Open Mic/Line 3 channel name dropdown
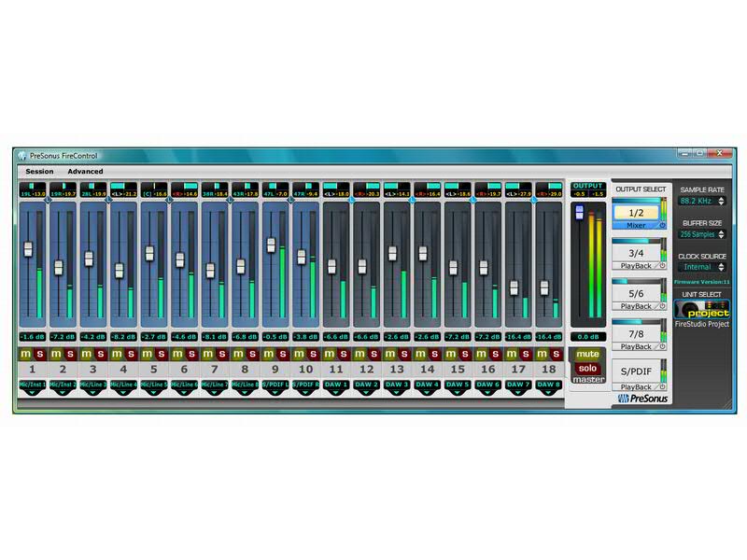The width and height of the screenshot is (747, 560). coord(92,387)
